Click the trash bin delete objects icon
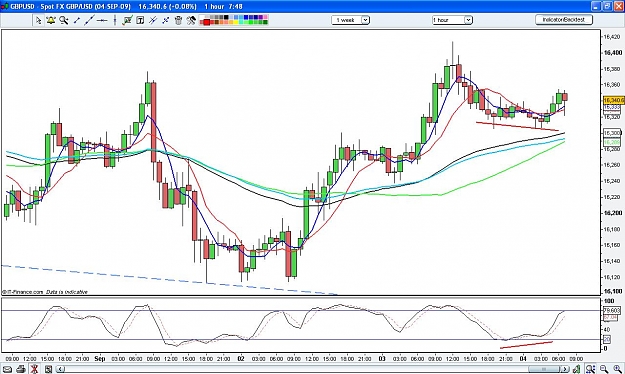 (x=178, y=20)
